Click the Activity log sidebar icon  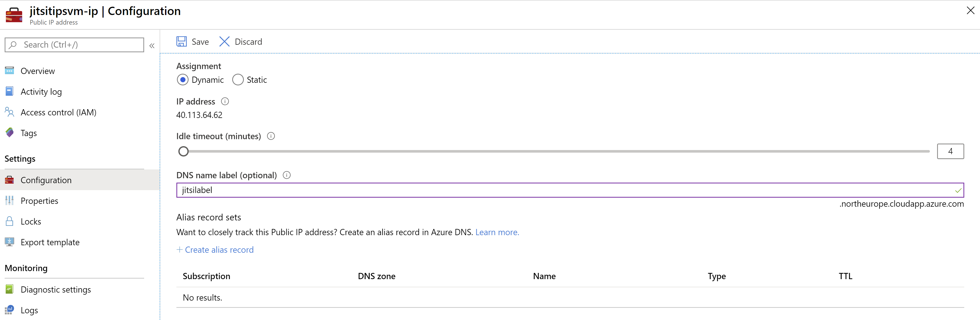[x=10, y=91]
